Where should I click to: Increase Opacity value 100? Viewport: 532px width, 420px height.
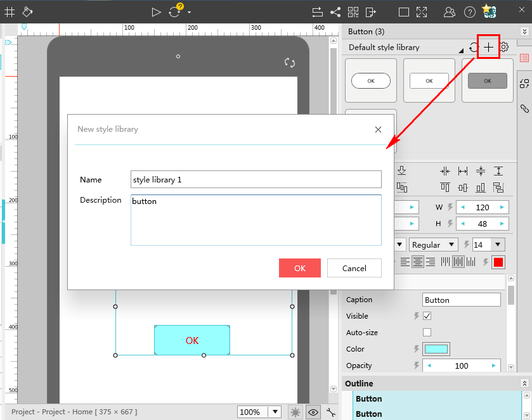point(493,366)
